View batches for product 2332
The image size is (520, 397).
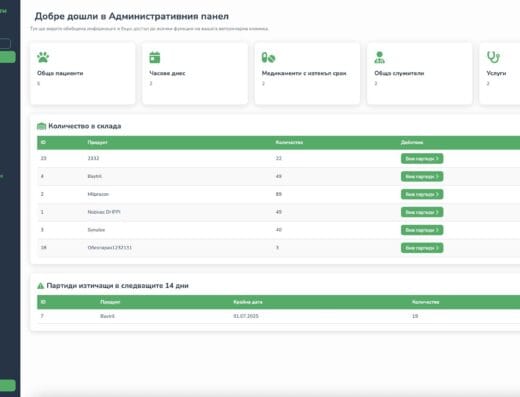(x=422, y=159)
